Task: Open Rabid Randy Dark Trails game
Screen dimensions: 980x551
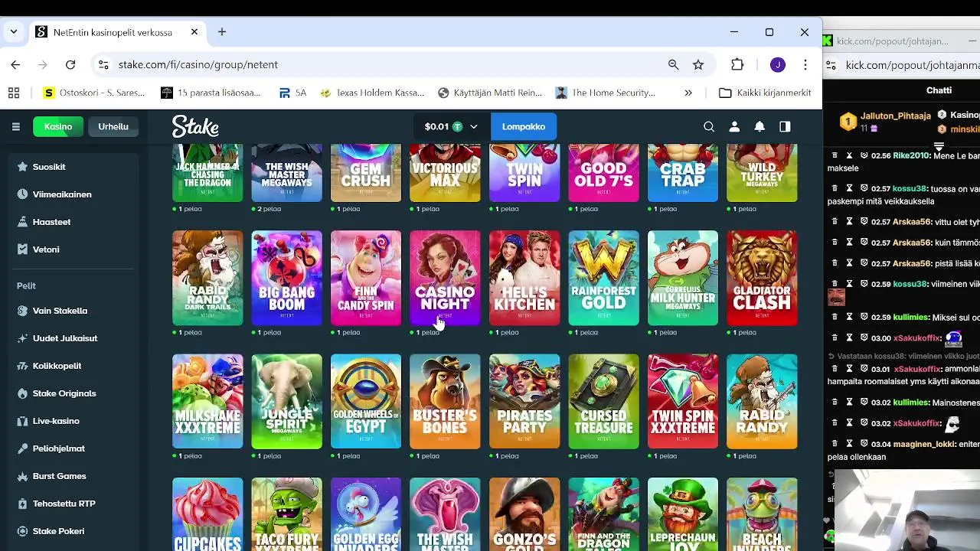Action: pos(207,278)
